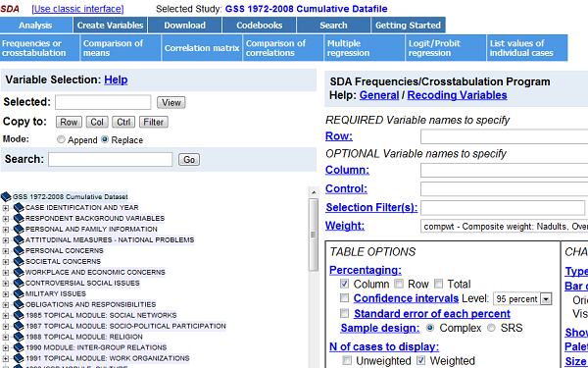Click book icon beside 1987 SOCIO-POLITICAL PARTICIPATION module
This screenshot has height=368, width=588.
click(19, 326)
